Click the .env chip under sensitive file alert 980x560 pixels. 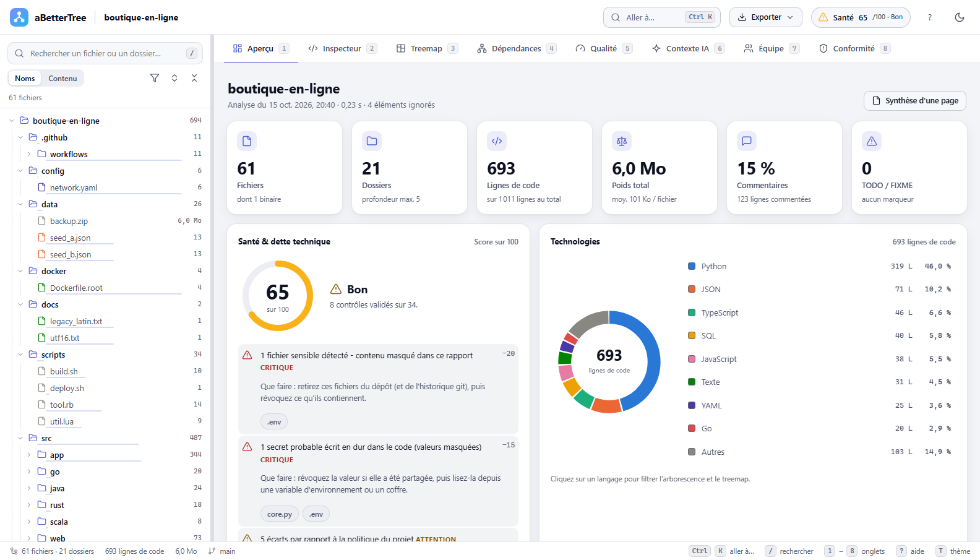274,422
